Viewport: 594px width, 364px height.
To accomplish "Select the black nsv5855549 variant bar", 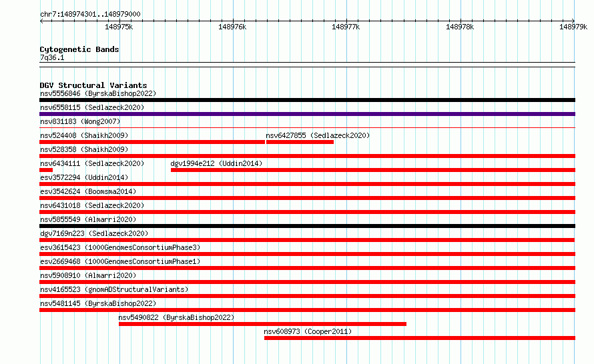I will 307,226.
